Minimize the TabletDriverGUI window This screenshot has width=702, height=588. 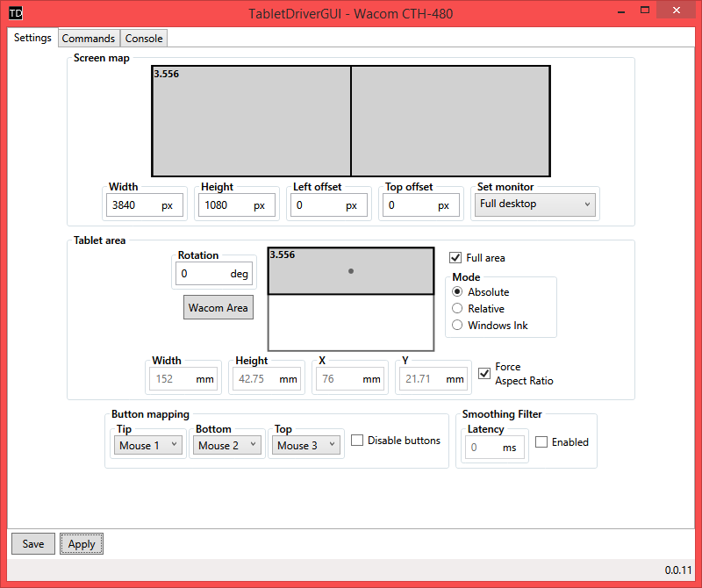(x=621, y=11)
